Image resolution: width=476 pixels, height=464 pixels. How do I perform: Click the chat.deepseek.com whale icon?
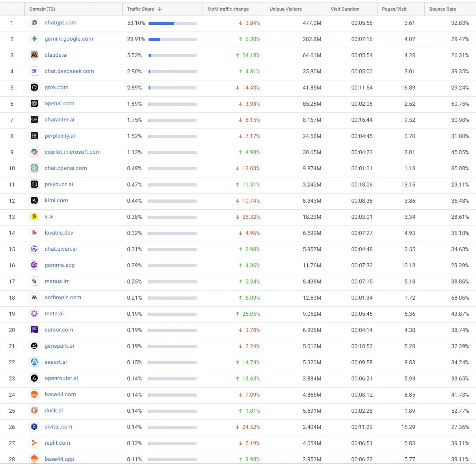(x=34, y=71)
